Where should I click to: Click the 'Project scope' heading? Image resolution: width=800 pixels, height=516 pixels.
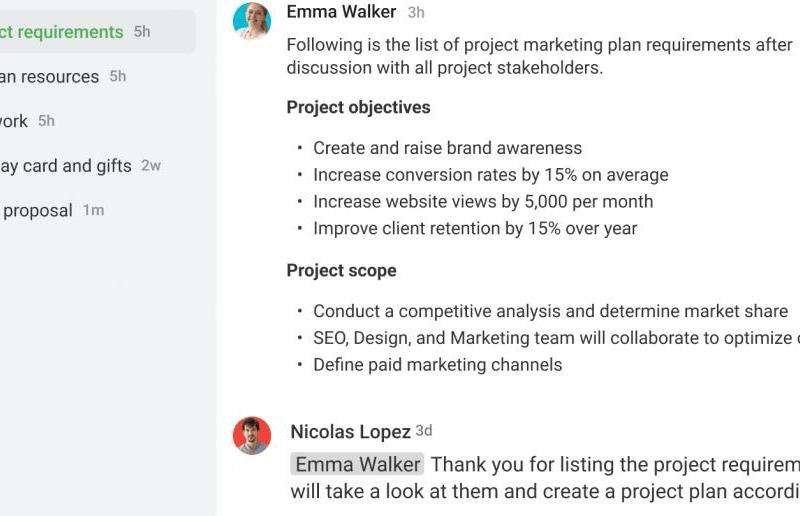click(341, 271)
